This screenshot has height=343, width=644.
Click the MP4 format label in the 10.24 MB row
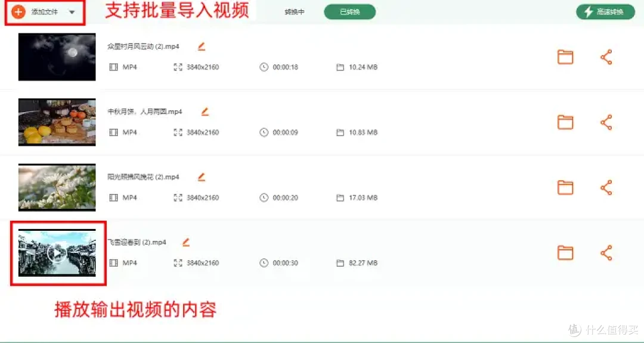pos(130,67)
